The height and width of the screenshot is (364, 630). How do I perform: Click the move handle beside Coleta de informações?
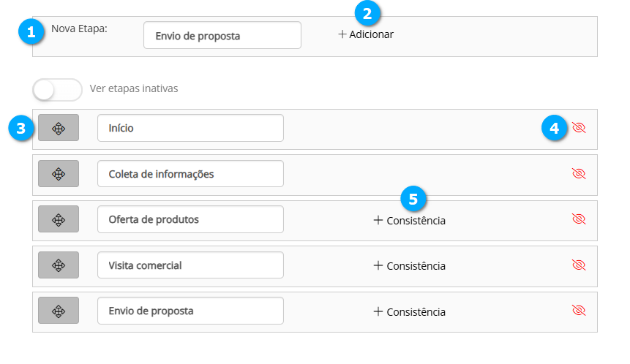pyautogui.click(x=59, y=174)
